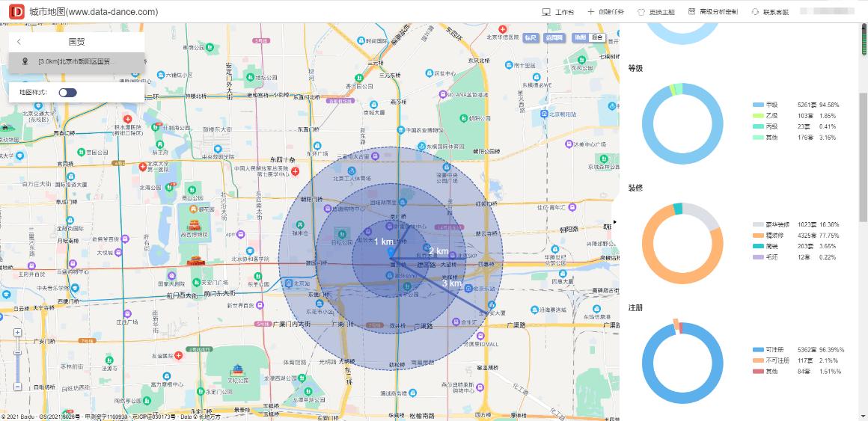The width and height of the screenshot is (868, 421).
Task: Click the right panel vertical scrollbar
Action: pos(862,158)
